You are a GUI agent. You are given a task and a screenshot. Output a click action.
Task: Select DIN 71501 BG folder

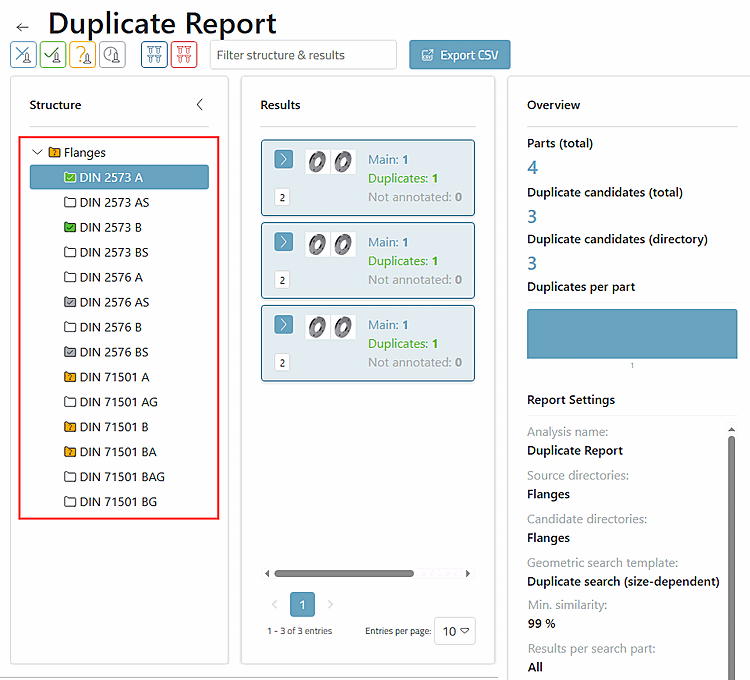(x=110, y=502)
